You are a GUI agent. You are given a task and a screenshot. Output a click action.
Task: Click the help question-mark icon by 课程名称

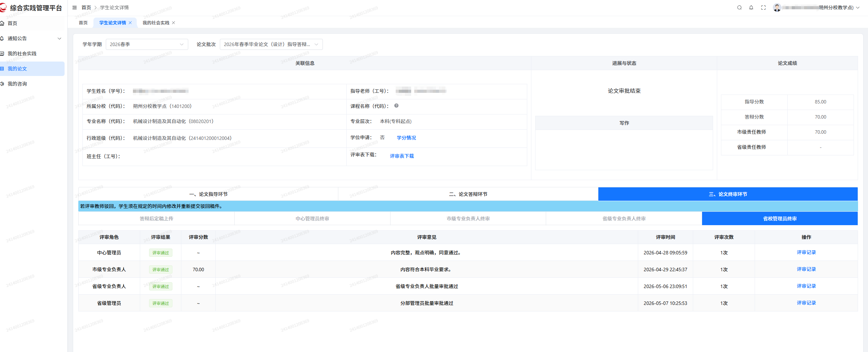point(396,106)
